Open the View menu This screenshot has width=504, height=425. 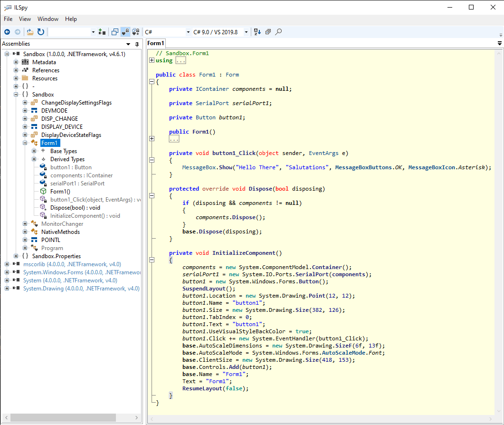point(25,19)
